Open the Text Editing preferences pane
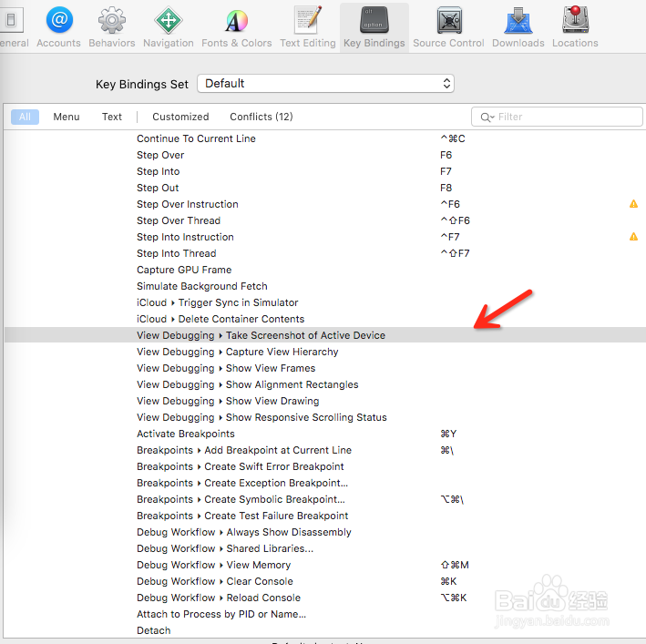Image resolution: width=646 pixels, height=644 pixels. (308, 26)
